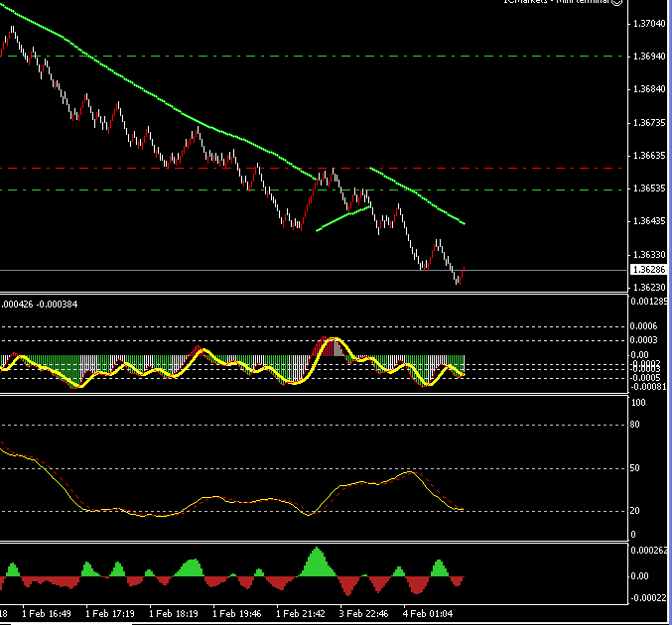Click the stochastic level label 80
Image resolution: width=672 pixels, height=625 pixels.
pyautogui.click(x=634, y=425)
